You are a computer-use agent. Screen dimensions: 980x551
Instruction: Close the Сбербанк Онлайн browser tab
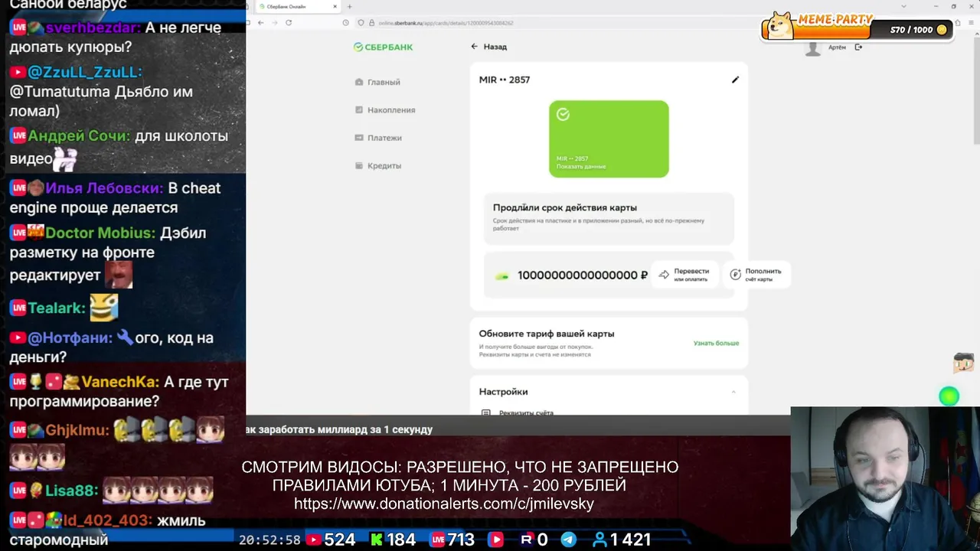pos(335,7)
